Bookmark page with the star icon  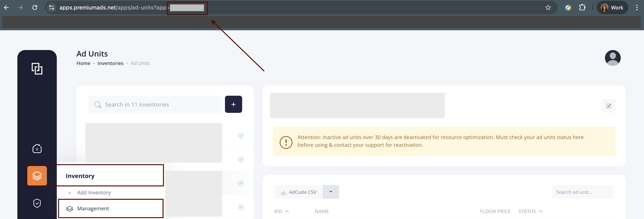[548, 7]
